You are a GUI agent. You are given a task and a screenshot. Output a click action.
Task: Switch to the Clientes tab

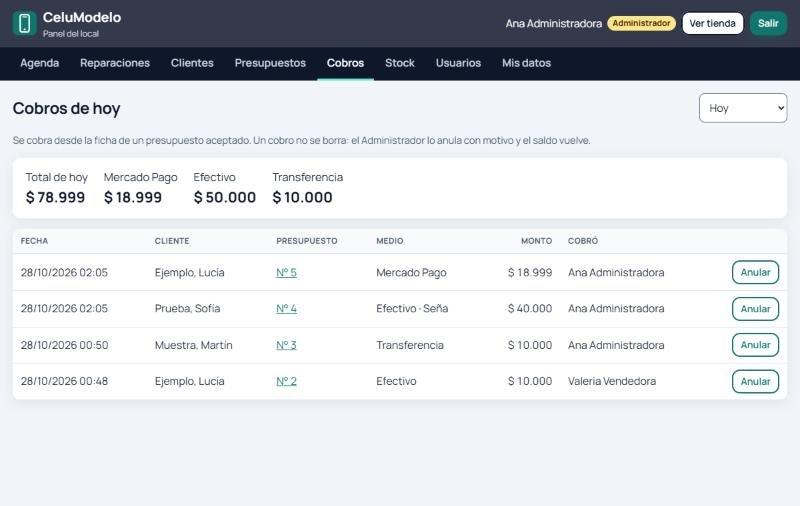(x=192, y=63)
